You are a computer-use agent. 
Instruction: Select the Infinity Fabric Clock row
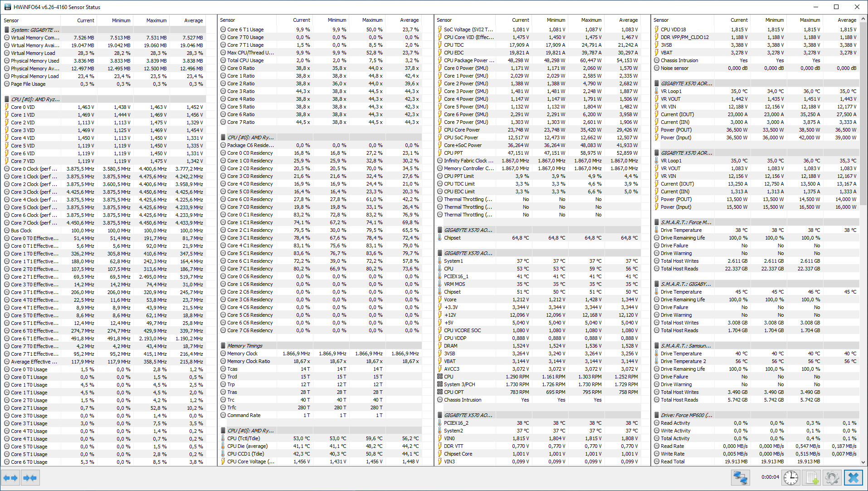539,161
